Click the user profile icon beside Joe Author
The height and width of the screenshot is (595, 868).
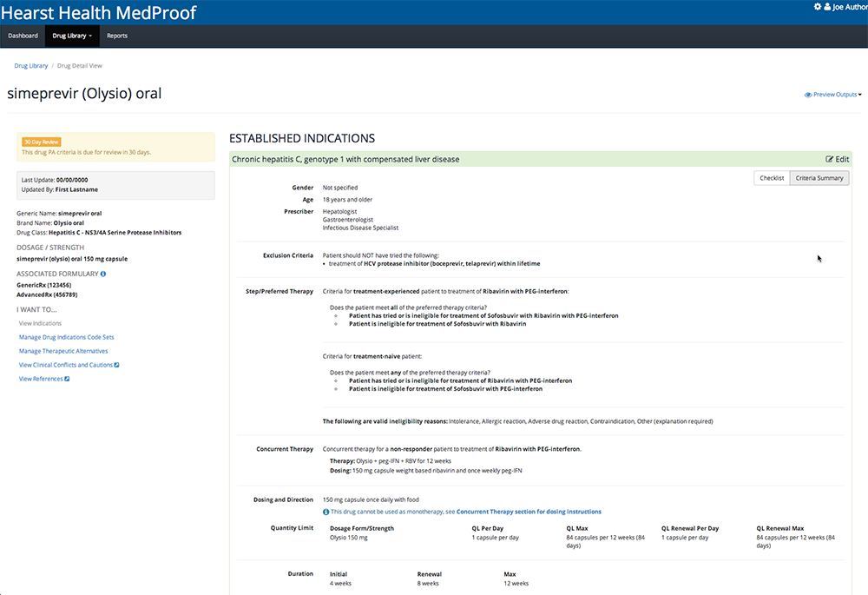[827, 7]
